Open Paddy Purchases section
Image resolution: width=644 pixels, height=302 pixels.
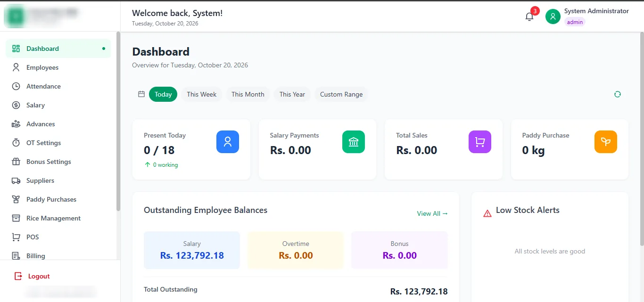pos(58,199)
